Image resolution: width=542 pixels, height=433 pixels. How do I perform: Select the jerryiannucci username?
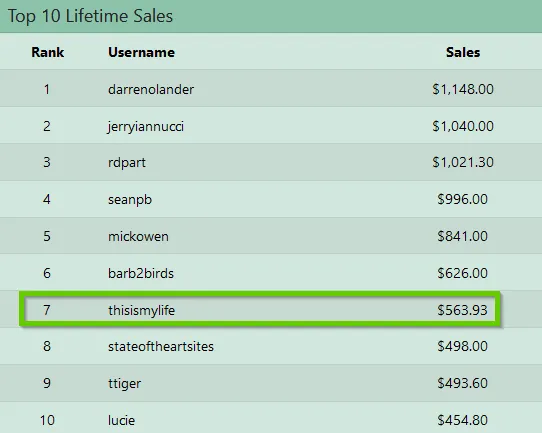pyautogui.click(x=146, y=127)
